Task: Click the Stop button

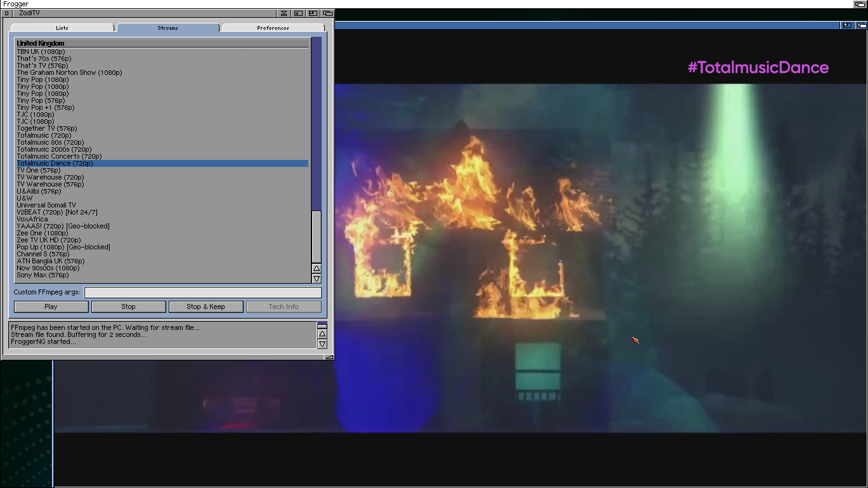Action: (128, 307)
